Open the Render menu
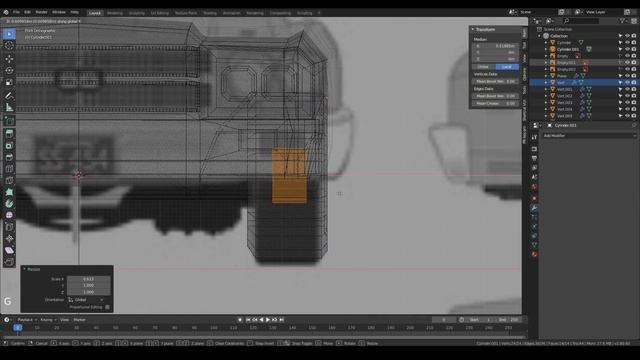The width and height of the screenshot is (640, 360). coord(41,13)
